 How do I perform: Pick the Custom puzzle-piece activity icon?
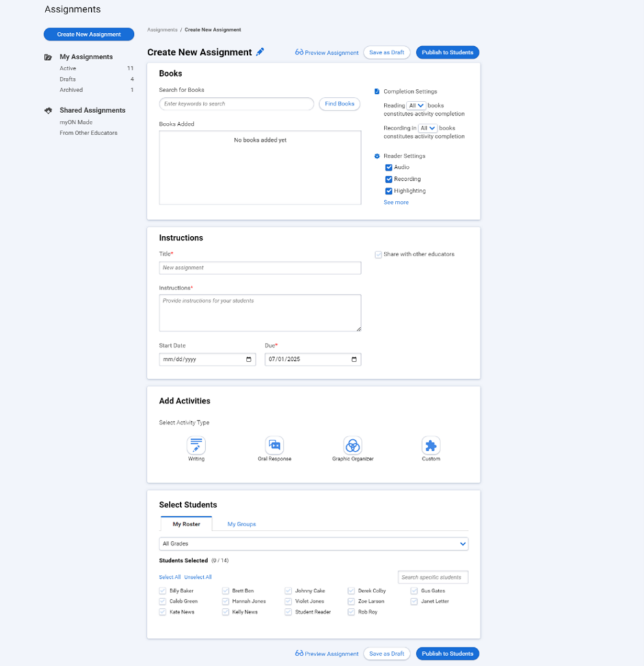(x=431, y=446)
